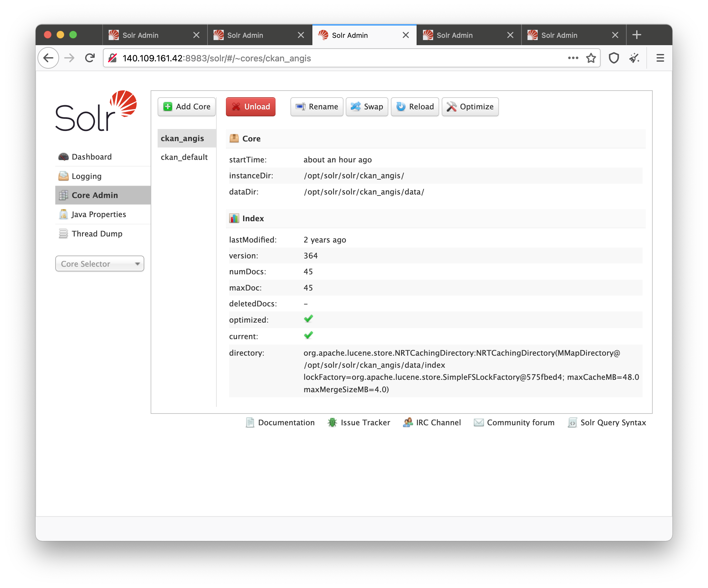Click the Swap arrows icon
Image resolution: width=708 pixels, height=588 pixels.
click(356, 106)
